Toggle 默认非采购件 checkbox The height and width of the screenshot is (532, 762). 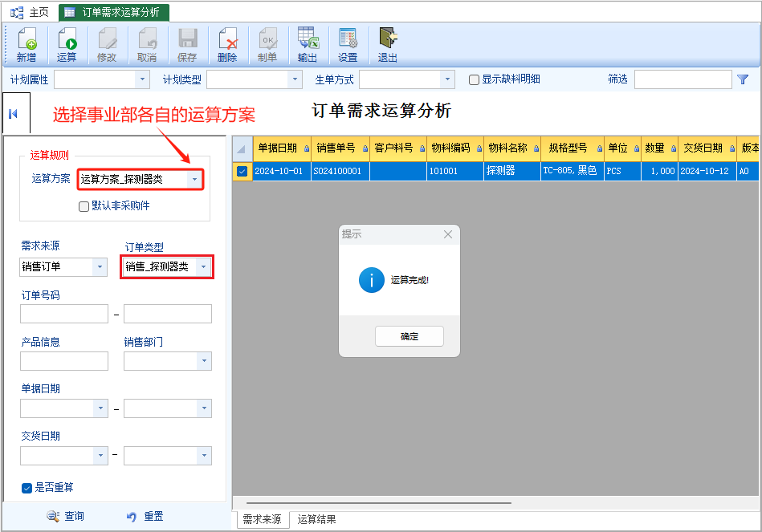(x=84, y=206)
